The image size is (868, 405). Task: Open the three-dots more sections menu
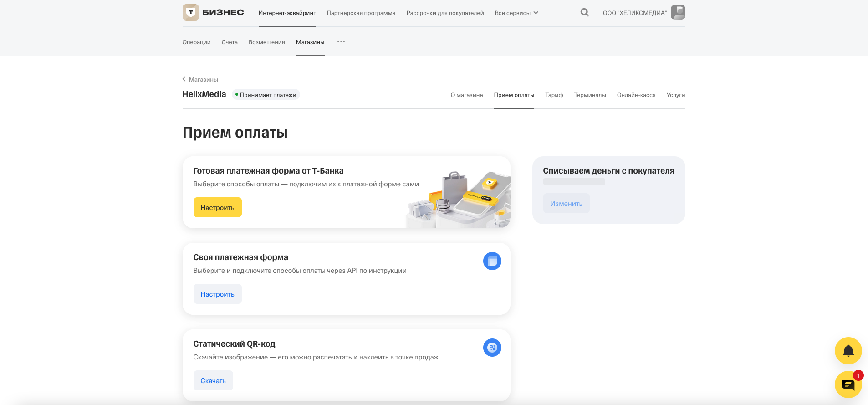341,41
